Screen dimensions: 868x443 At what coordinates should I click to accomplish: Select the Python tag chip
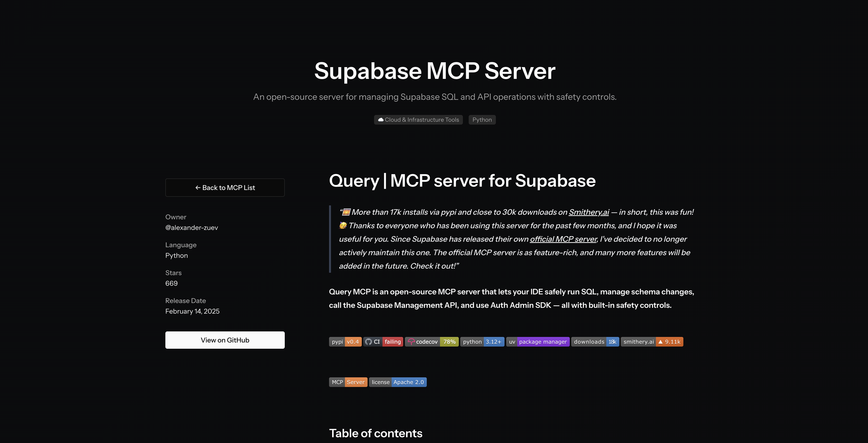pos(482,120)
